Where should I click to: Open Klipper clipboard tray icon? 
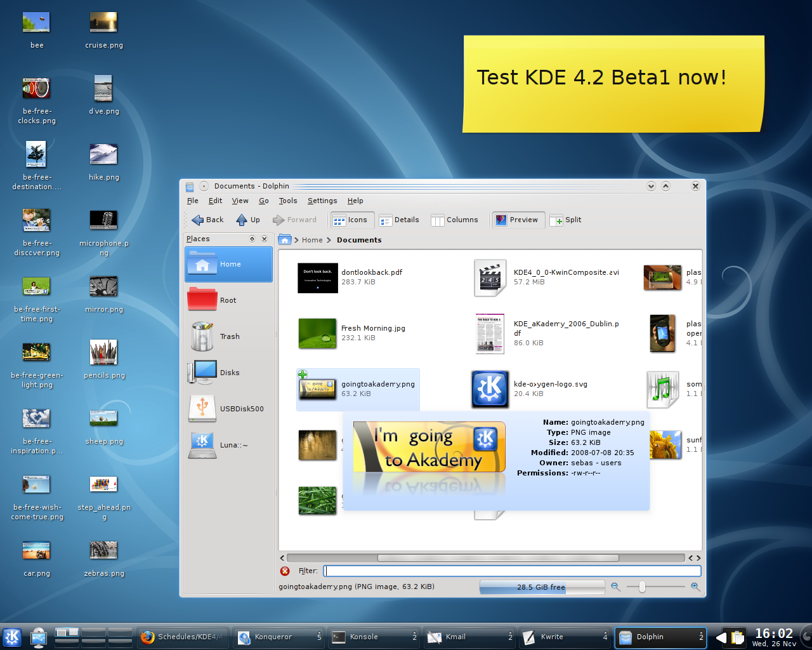point(737,637)
